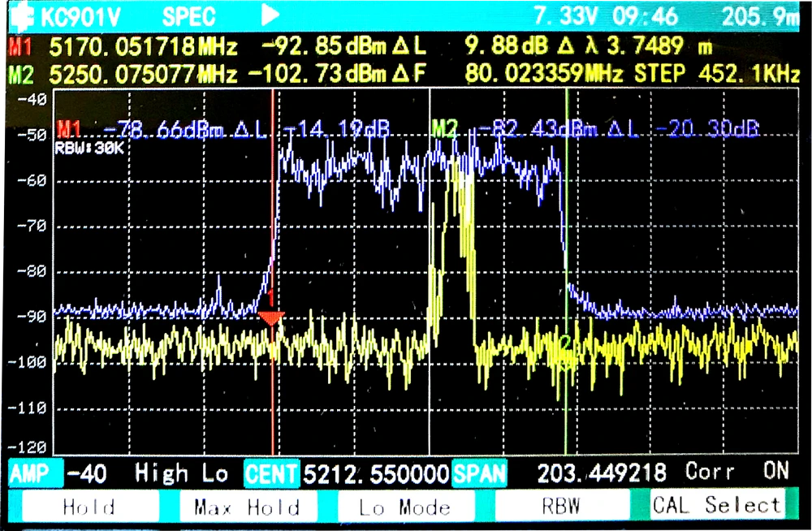Edit the center frequency value 5212.550000
The height and width of the screenshot is (531, 812).
tap(376, 473)
